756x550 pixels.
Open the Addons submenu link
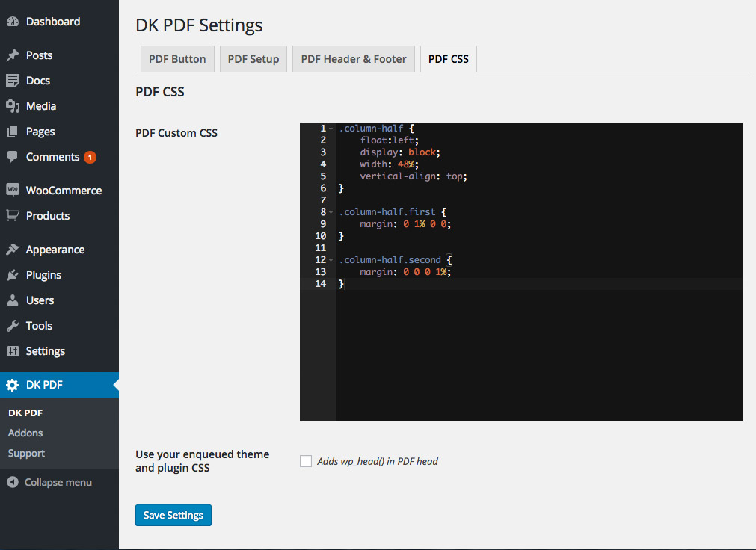pyautogui.click(x=25, y=433)
